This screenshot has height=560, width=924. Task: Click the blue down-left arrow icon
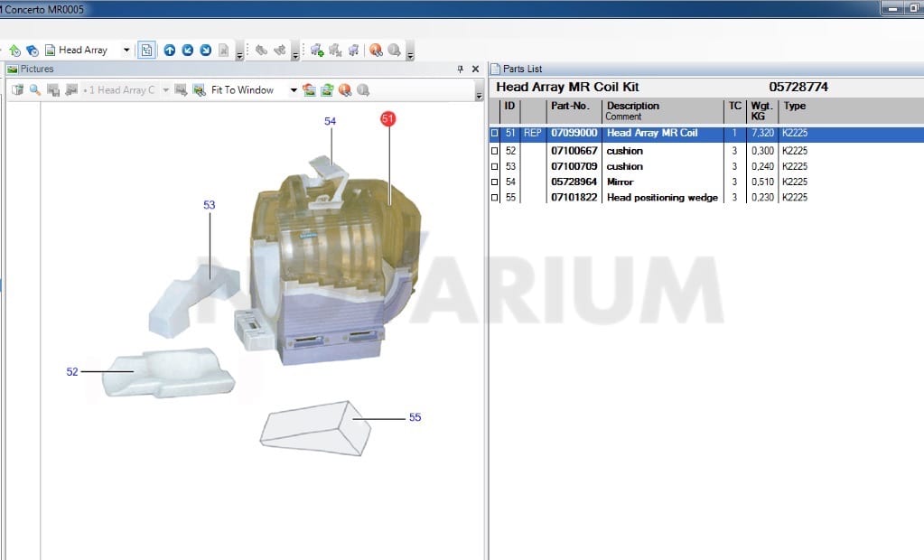pos(187,50)
